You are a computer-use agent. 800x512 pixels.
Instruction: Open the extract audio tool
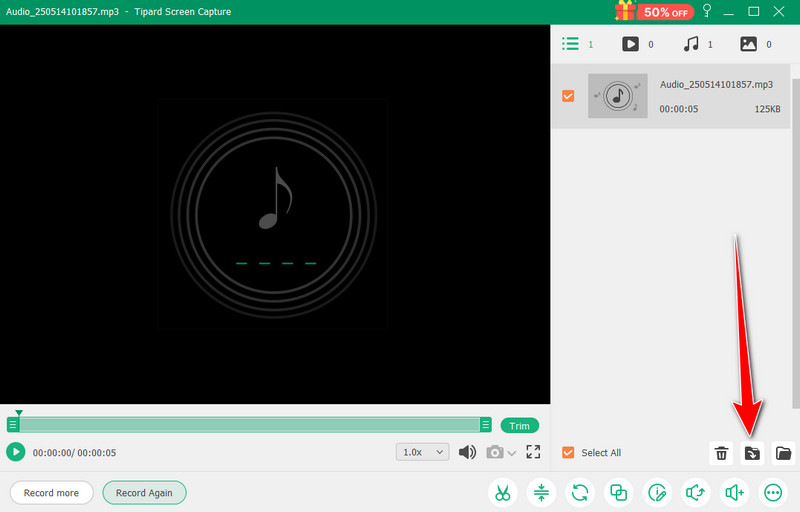click(696, 493)
